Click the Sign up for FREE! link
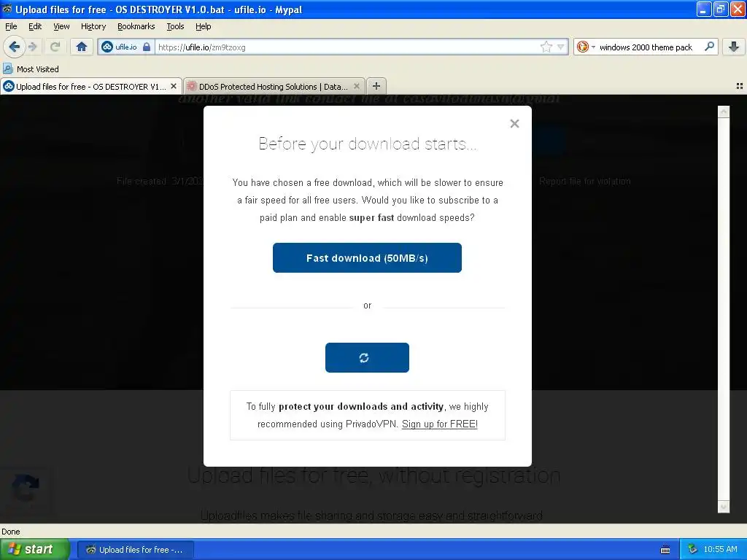The image size is (747, 560). pos(439,424)
